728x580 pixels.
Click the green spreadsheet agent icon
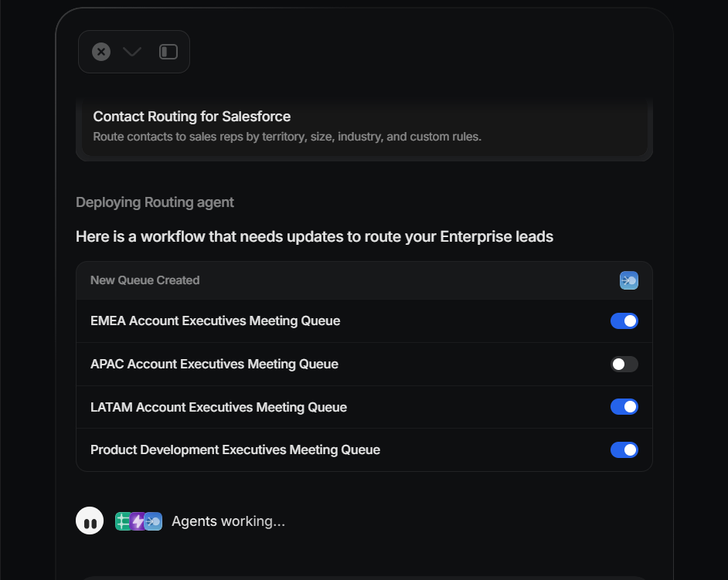[x=123, y=521]
